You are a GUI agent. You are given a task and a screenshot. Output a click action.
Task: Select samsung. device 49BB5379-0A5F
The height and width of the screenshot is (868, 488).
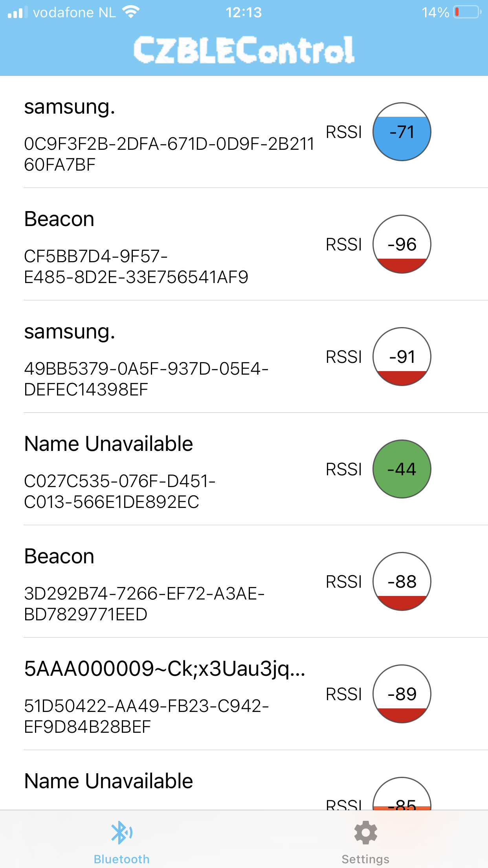click(x=244, y=357)
